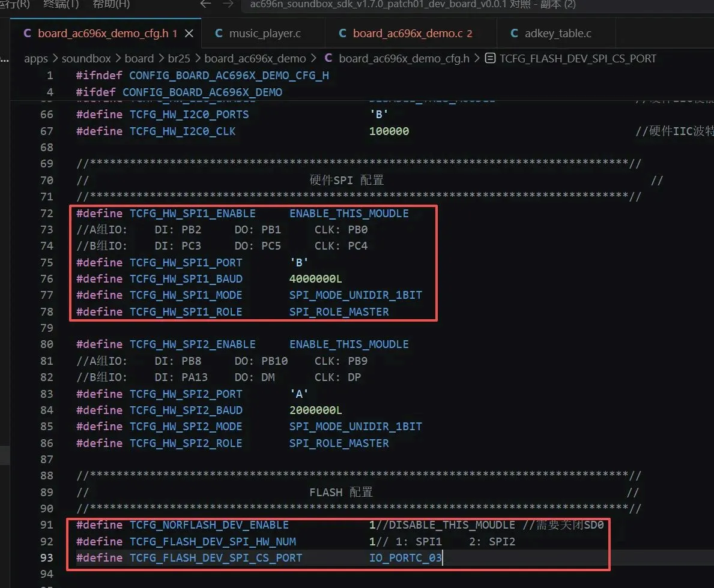Switch to the adkey_table.c tab

pyautogui.click(x=556, y=33)
